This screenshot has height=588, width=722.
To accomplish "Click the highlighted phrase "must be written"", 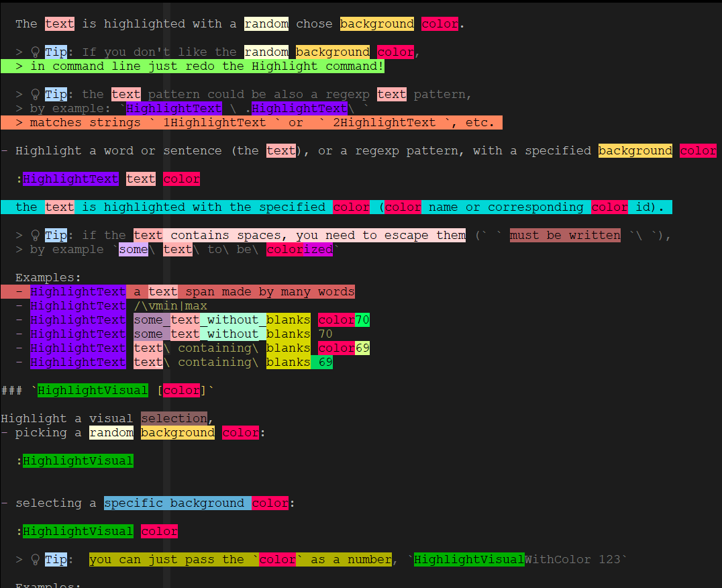I will (x=565, y=236).
